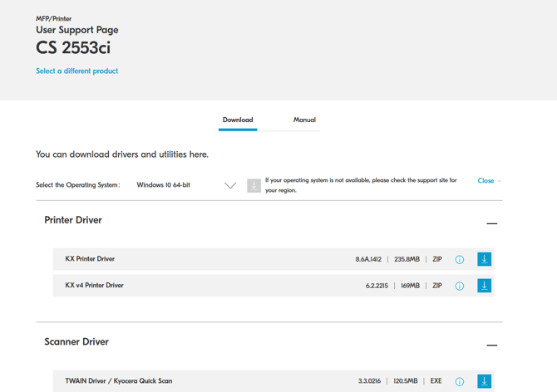This screenshot has height=392, width=557.
Task: Click the gray download icon beside OS selector
Action: point(254,185)
